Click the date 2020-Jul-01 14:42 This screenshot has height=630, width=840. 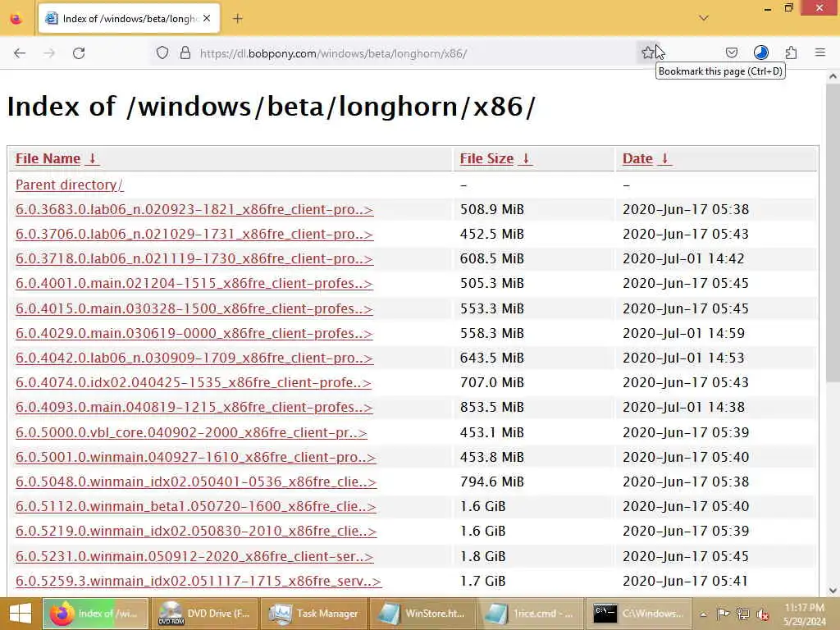click(x=683, y=258)
